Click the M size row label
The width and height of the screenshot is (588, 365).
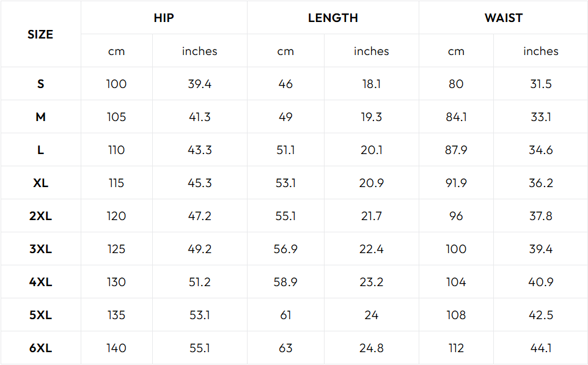click(x=40, y=117)
